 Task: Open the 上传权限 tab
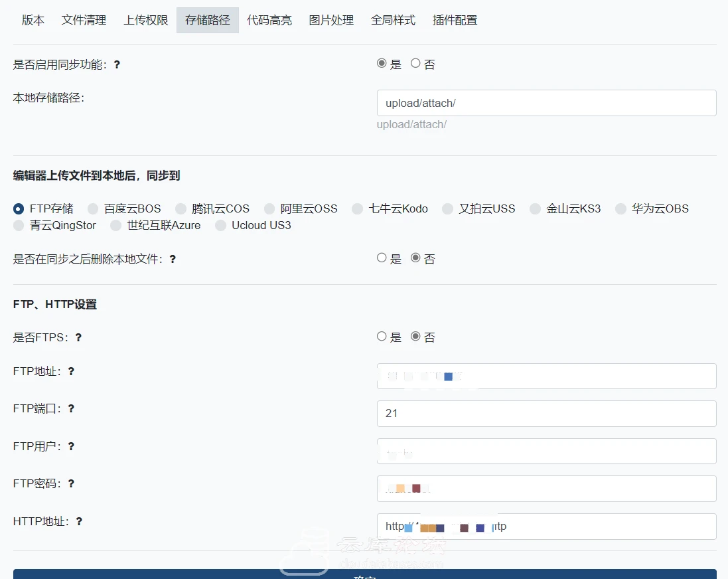[146, 20]
